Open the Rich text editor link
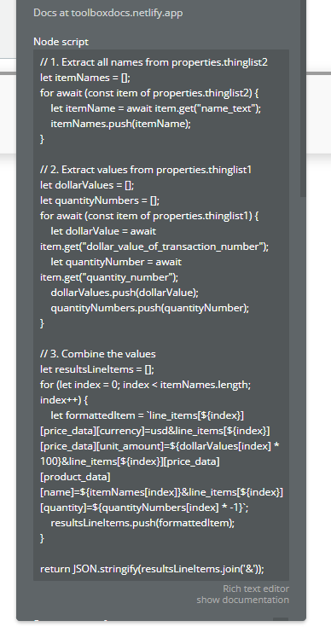 (256, 589)
